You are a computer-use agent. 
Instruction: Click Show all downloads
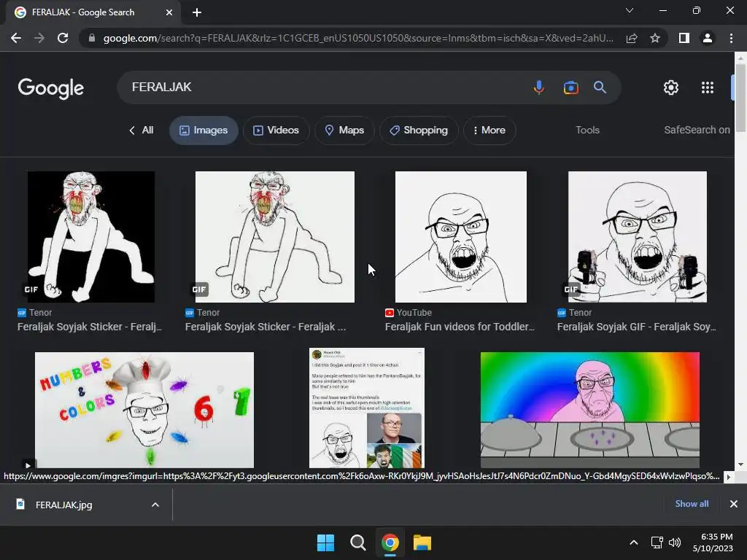click(x=692, y=504)
